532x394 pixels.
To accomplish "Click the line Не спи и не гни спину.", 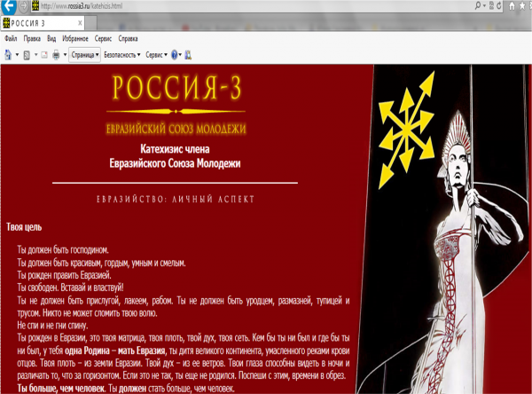I will pos(52,325).
